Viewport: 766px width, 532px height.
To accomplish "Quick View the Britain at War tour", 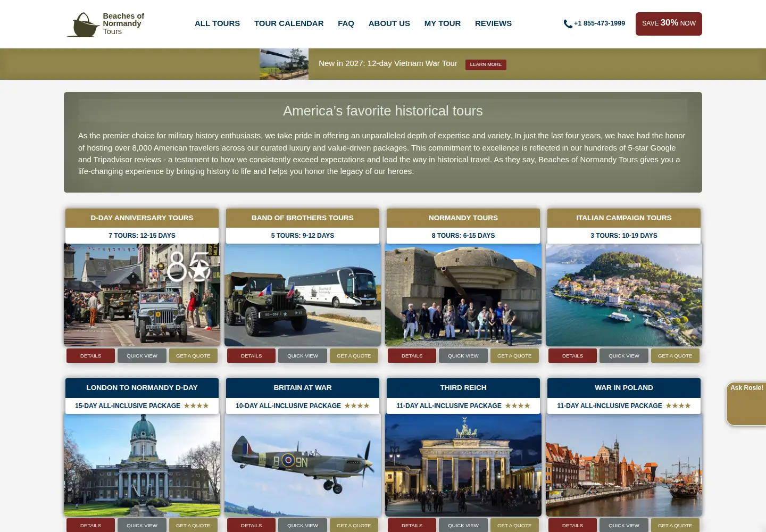I will pyautogui.click(x=303, y=525).
